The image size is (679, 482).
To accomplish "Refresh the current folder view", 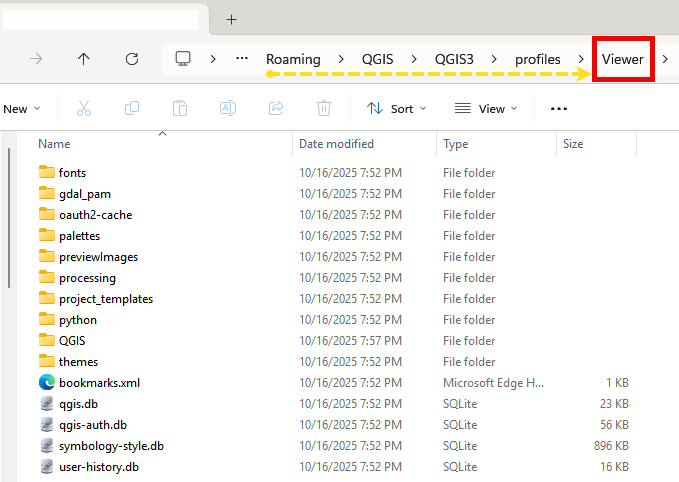I will coord(132,58).
